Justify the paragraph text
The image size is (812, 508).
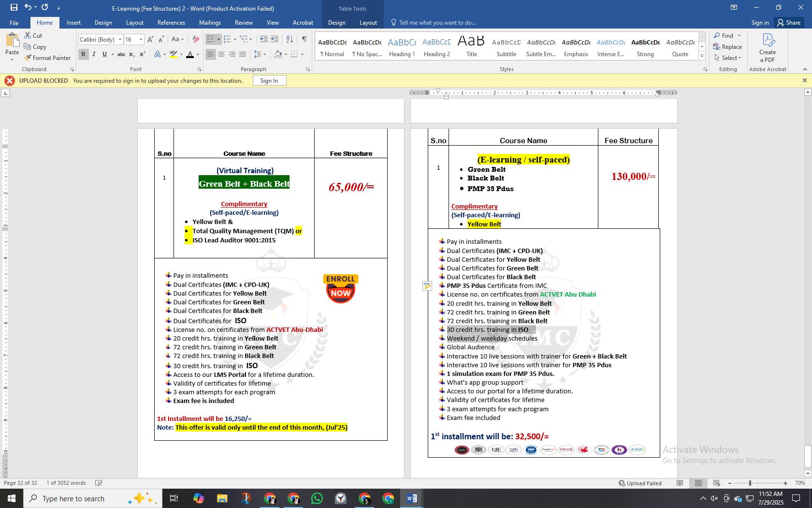243,54
